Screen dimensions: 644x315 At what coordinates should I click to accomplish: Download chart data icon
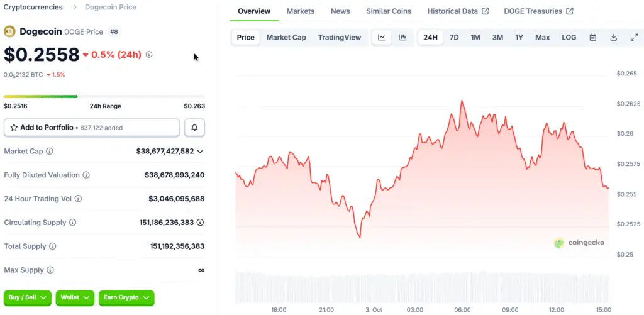click(613, 38)
